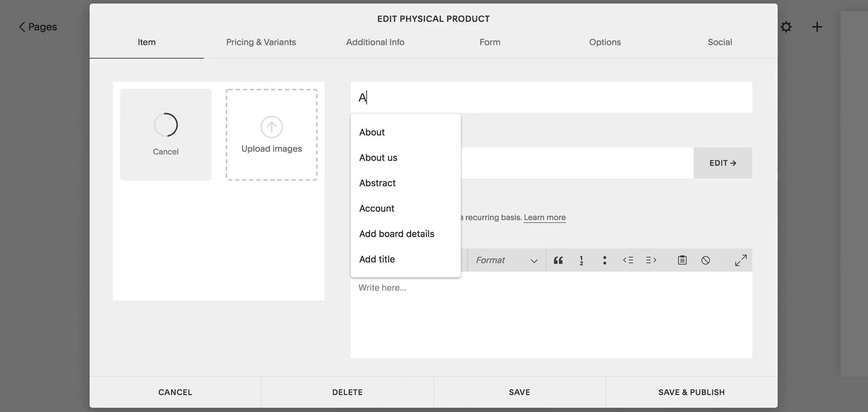Image resolution: width=868 pixels, height=412 pixels.
Task: Go back to Pages
Action: [x=38, y=27]
